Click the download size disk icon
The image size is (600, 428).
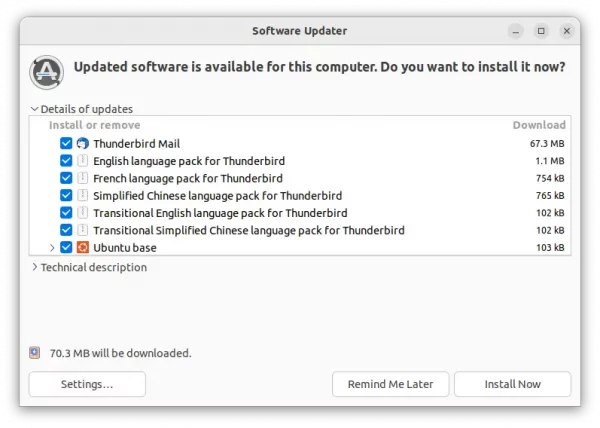click(x=34, y=353)
